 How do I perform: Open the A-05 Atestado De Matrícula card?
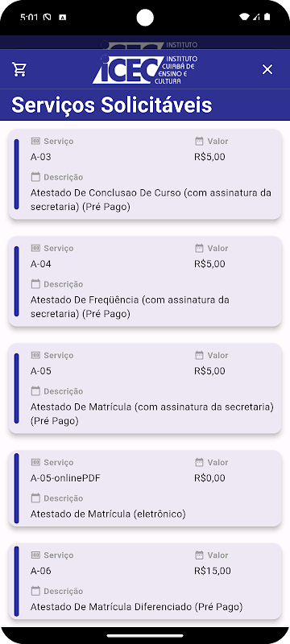tap(145, 389)
